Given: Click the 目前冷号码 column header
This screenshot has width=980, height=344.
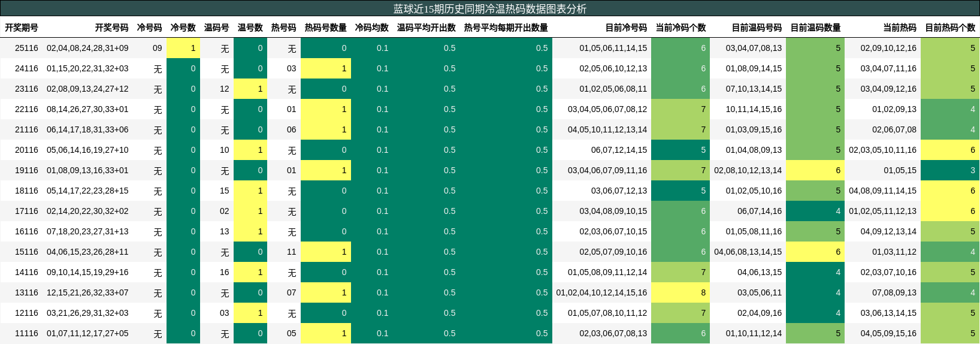Looking at the screenshot, I should point(626,28).
